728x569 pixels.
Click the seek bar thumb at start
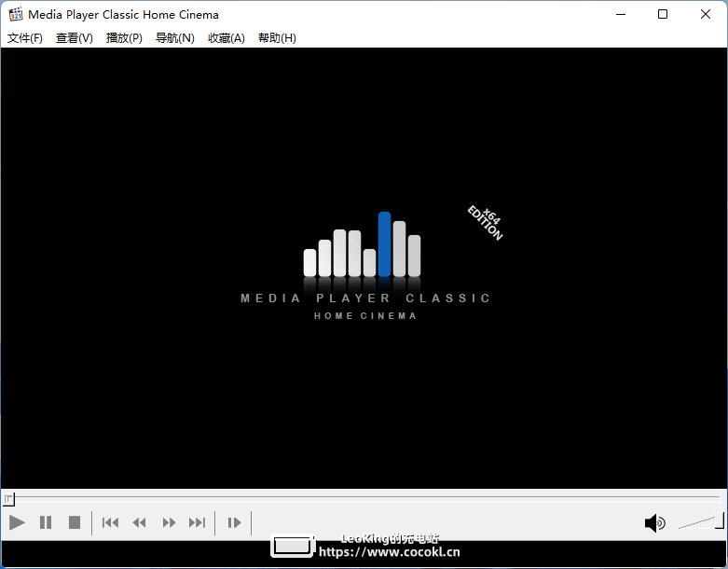point(8,499)
